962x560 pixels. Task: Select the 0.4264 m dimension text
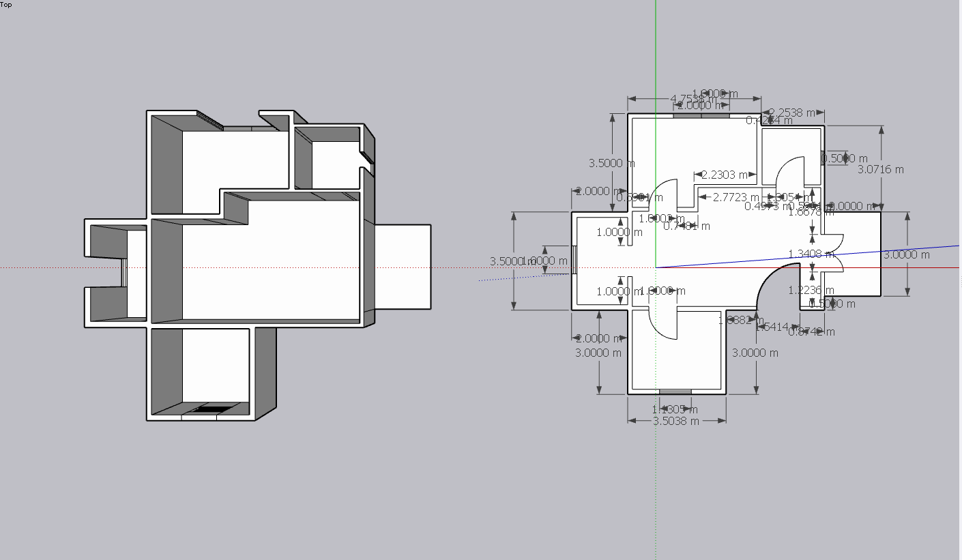click(x=770, y=121)
